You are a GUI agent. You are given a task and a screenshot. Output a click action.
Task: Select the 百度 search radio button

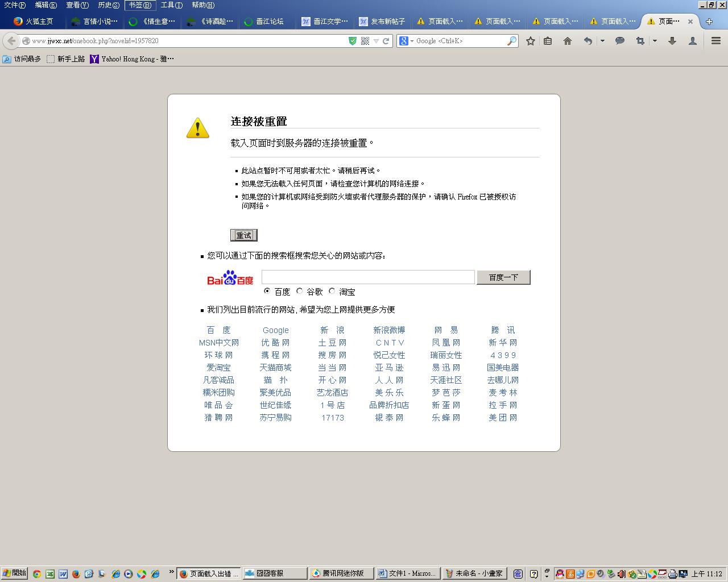tap(267, 291)
